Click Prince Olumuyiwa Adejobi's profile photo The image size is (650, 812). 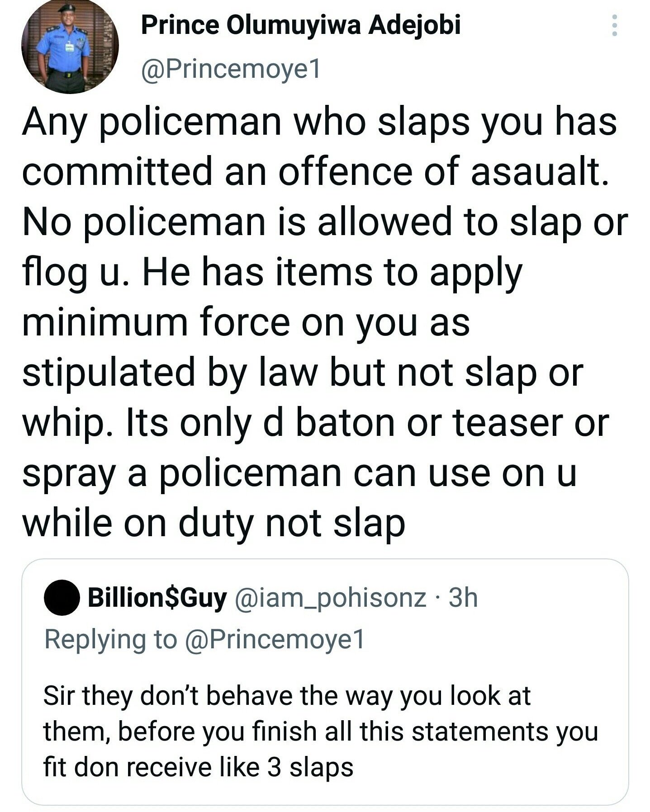click(x=70, y=46)
